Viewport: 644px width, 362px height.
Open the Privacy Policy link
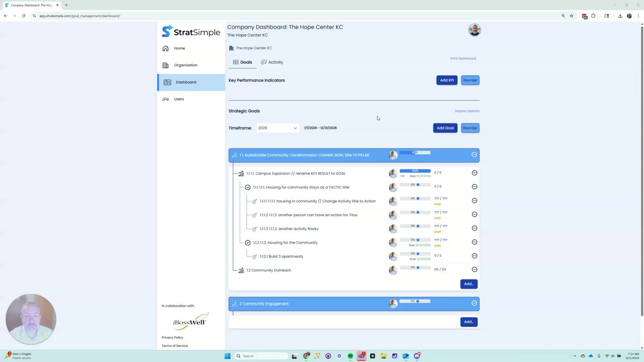[173, 337]
